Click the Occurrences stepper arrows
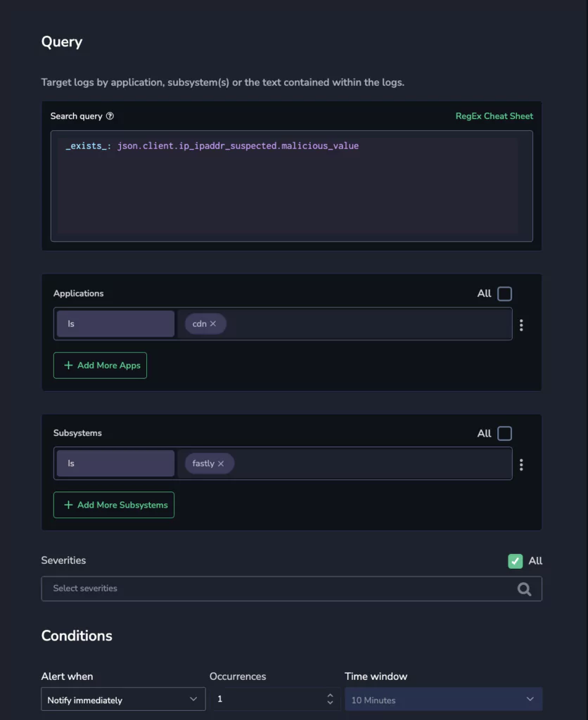The image size is (588, 720). [330, 699]
